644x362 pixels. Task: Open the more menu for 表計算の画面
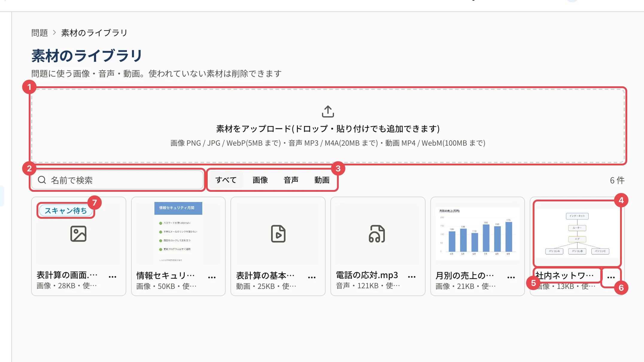click(113, 277)
